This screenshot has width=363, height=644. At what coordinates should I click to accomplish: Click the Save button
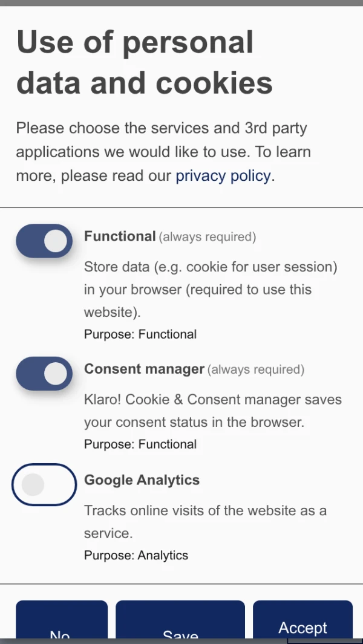180,629
